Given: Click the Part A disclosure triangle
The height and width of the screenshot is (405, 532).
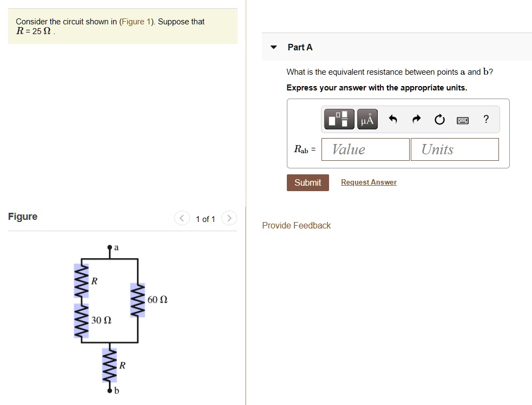Looking at the screenshot, I should coord(273,47).
